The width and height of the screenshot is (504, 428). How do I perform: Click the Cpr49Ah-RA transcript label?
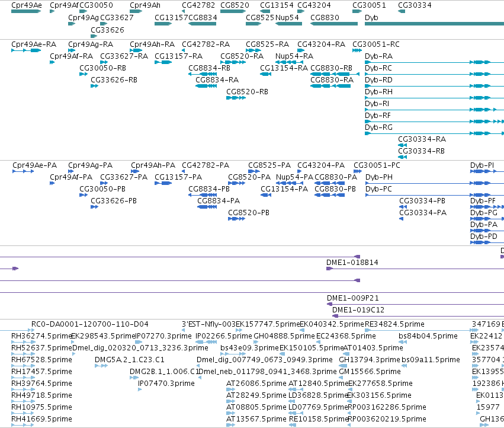tap(152, 44)
